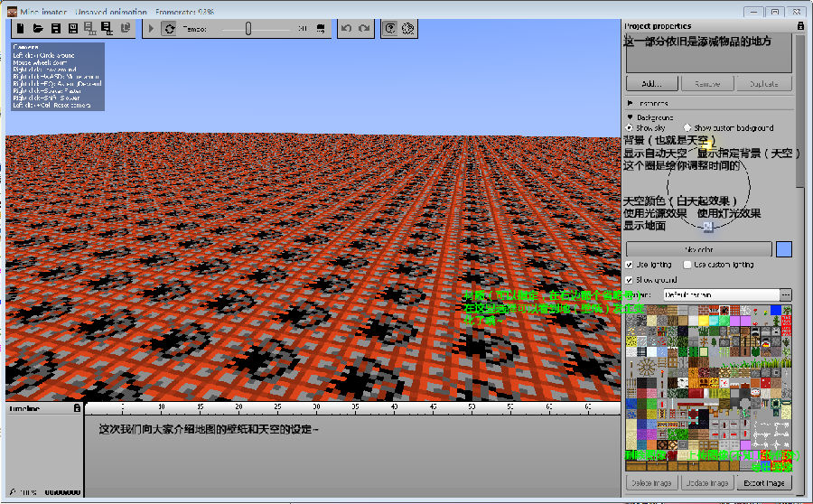The height and width of the screenshot is (504, 813).
Task: Click the Sky color button
Action: pyautogui.click(x=699, y=249)
